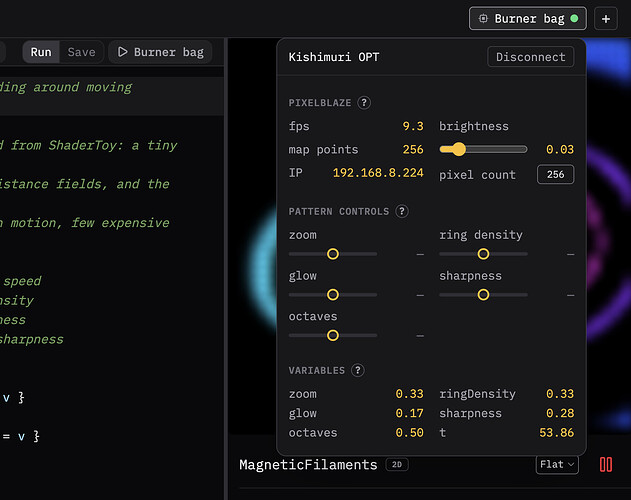Image resolution: width=631 pixels, height=500 pixels.
Task: Click the t variable value 53.86
Action: click(557, 433)
